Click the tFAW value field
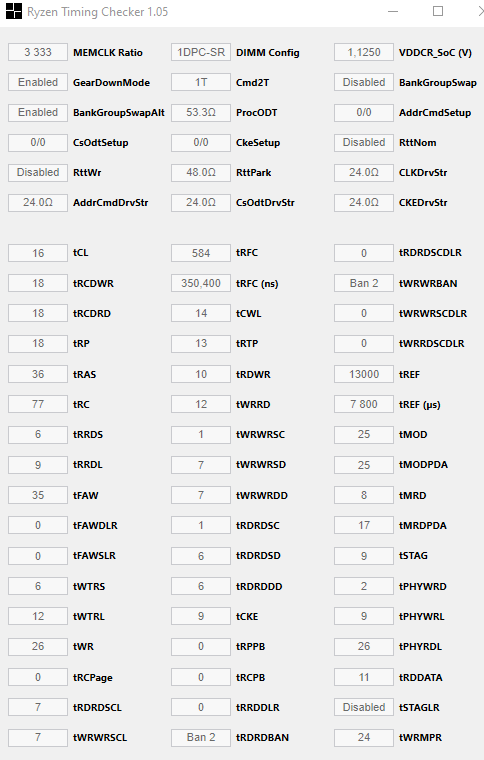The width and height of the screenshot is (484, 760). [x=38, y=495]
